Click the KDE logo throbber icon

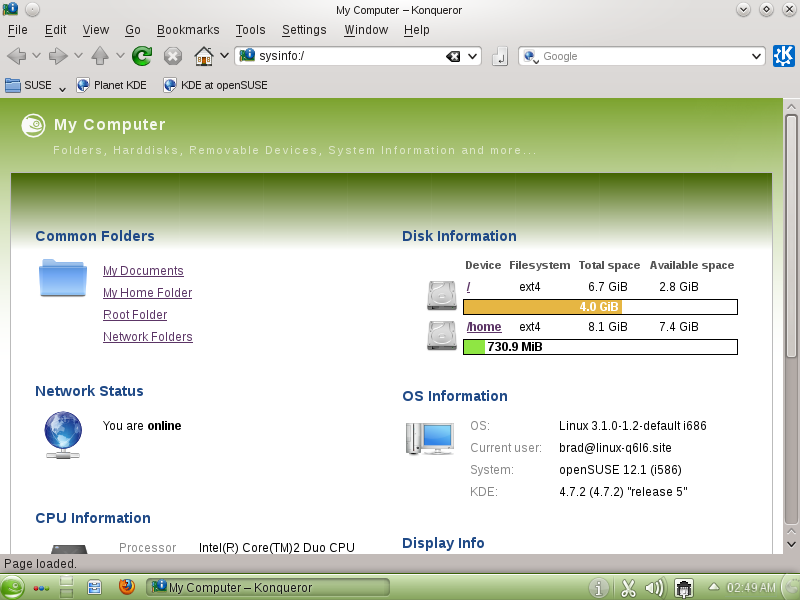pos(784,56)
